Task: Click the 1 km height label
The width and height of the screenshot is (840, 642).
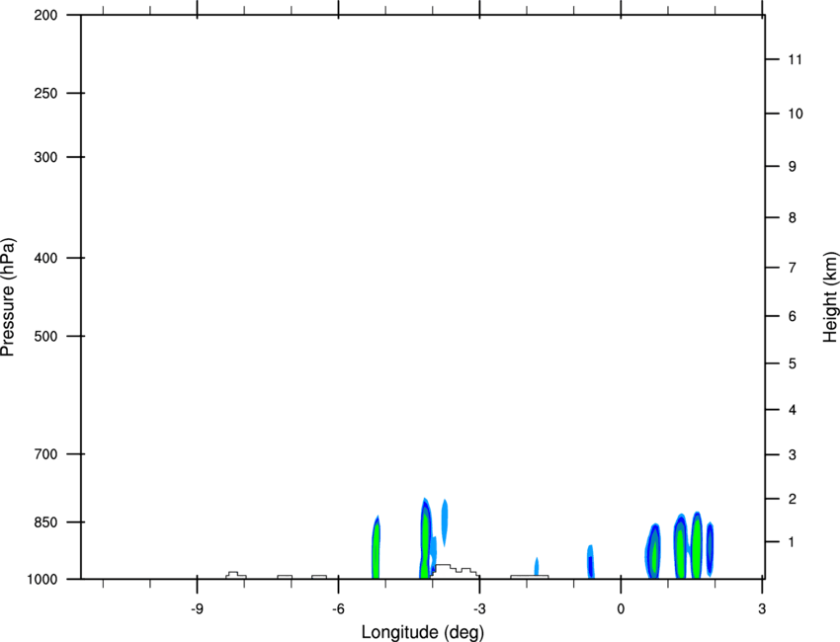Action: 793,542
